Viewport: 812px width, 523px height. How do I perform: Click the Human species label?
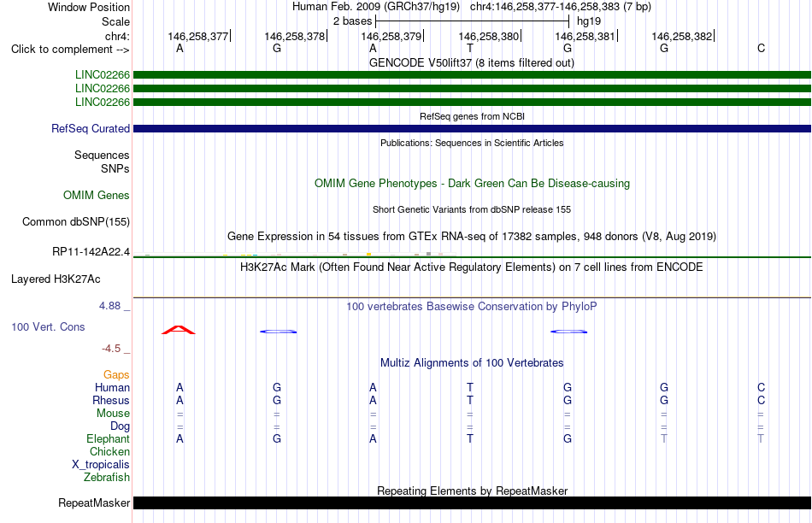tap(112, 387)
